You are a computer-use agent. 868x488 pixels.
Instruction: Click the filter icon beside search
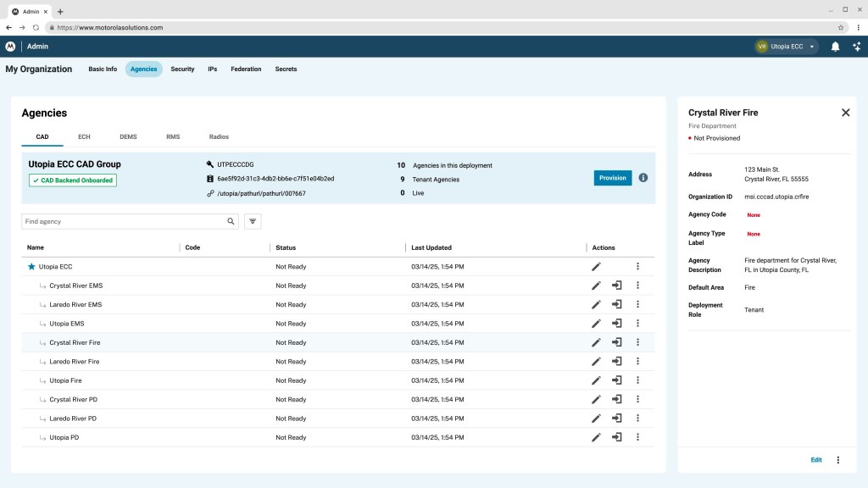253,221
